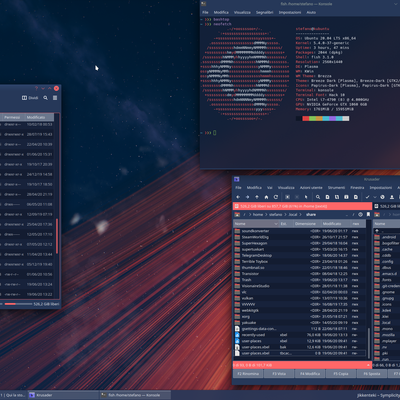Sort by Modificato column in Krusader left panel
Image resolution: width=400 pixels, height=400 pixels.
[x=335, y=224]
